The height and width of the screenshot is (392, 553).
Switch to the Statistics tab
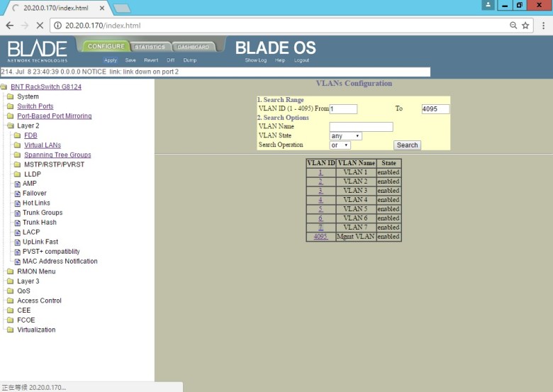coord(150,47)
